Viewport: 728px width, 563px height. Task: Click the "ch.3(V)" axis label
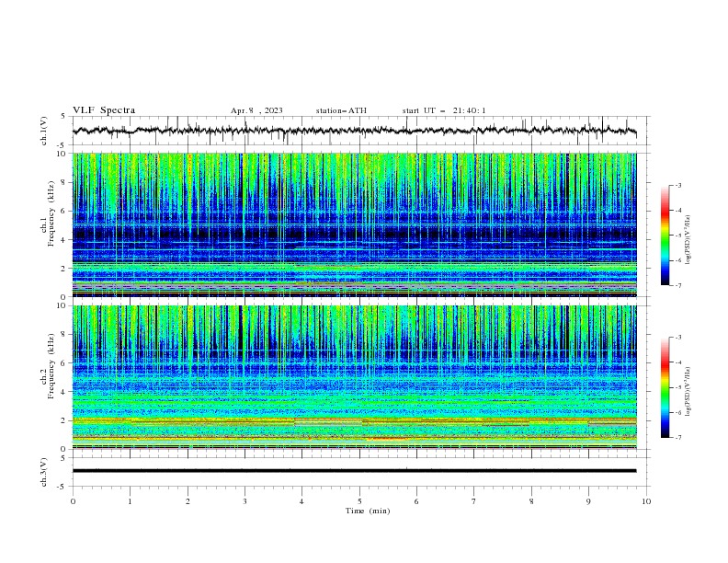coord(44,472)
